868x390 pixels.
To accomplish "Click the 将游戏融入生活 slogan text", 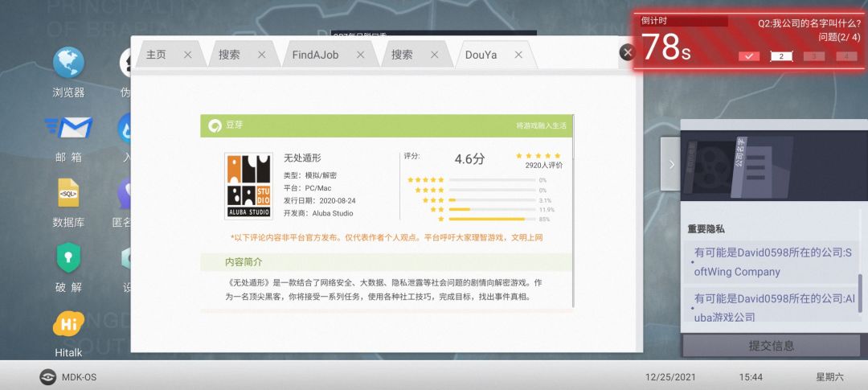I will pos(542,125).
